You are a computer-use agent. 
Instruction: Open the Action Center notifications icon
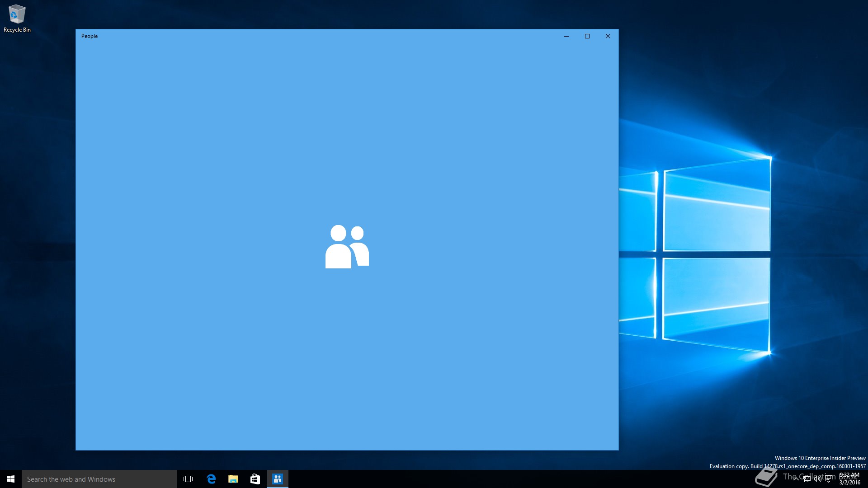[x=829, y=479]
